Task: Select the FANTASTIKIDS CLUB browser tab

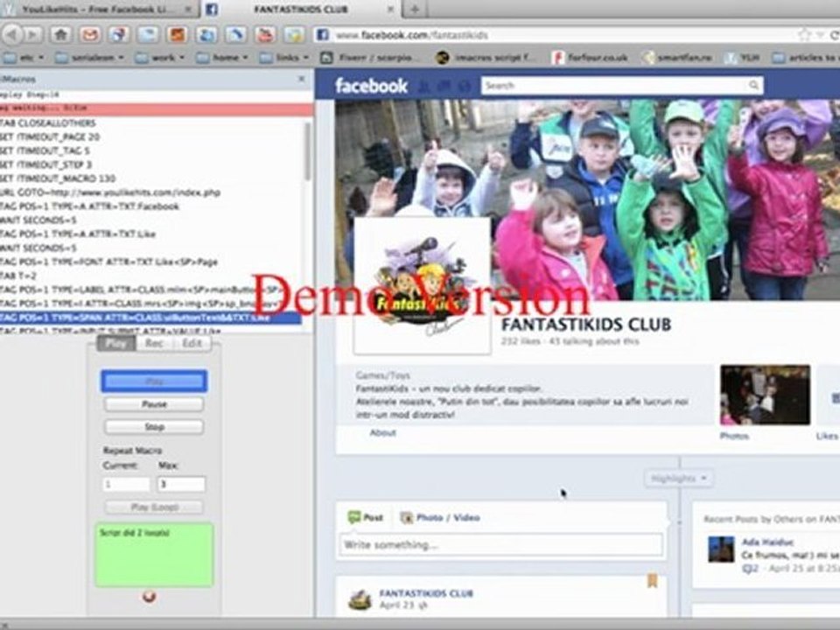Action: 301,9
